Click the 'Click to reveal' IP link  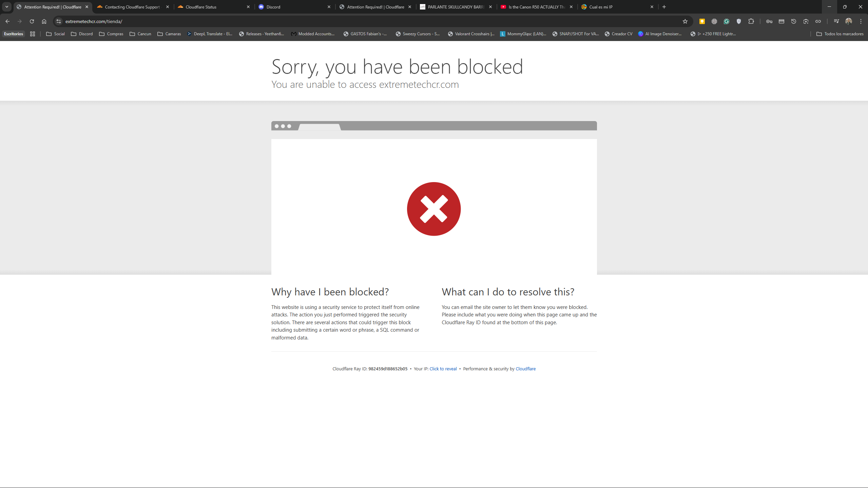click(443, 369)
